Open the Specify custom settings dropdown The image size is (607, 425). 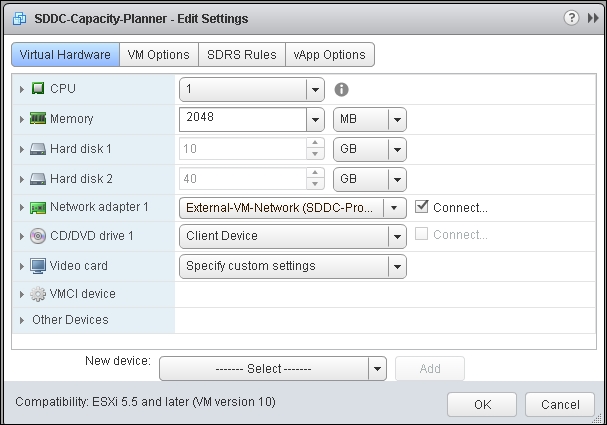293,266
